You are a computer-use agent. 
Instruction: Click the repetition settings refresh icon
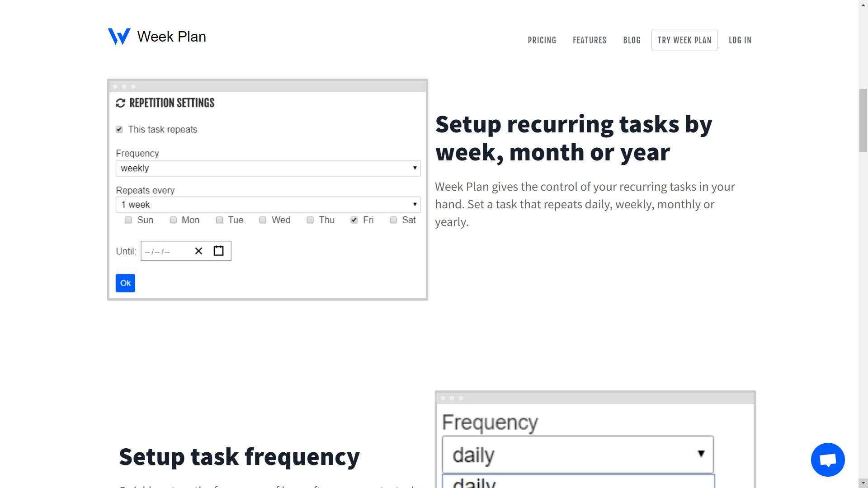tap(120, 103)
